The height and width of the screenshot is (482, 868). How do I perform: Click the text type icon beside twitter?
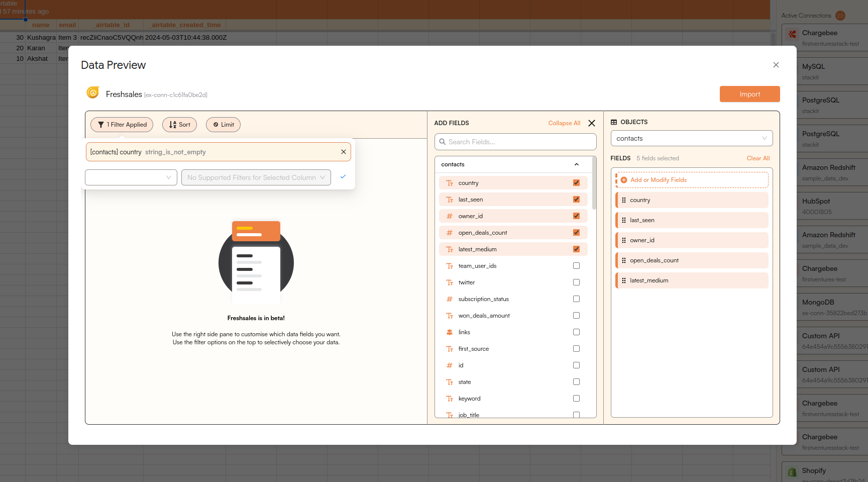click(x=450, y=282)
